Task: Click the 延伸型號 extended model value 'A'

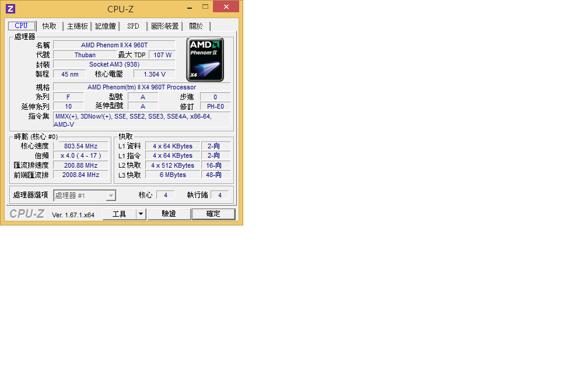Action: coord(143,107)
